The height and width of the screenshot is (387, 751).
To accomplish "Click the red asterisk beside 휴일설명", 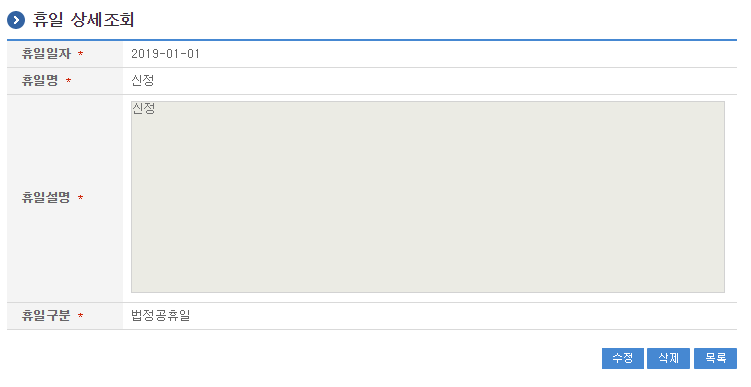I will click(80, 198).
